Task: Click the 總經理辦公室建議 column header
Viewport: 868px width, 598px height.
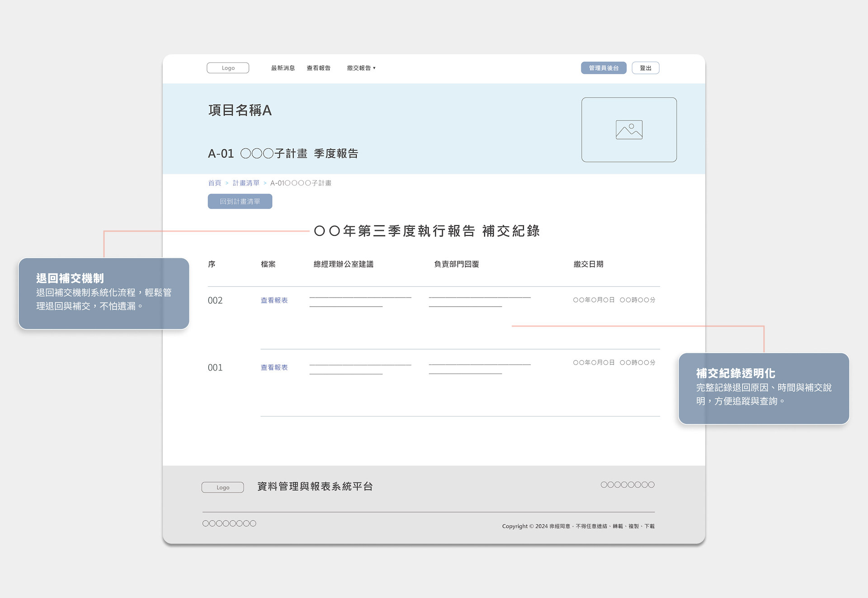Action: (343, 264)
